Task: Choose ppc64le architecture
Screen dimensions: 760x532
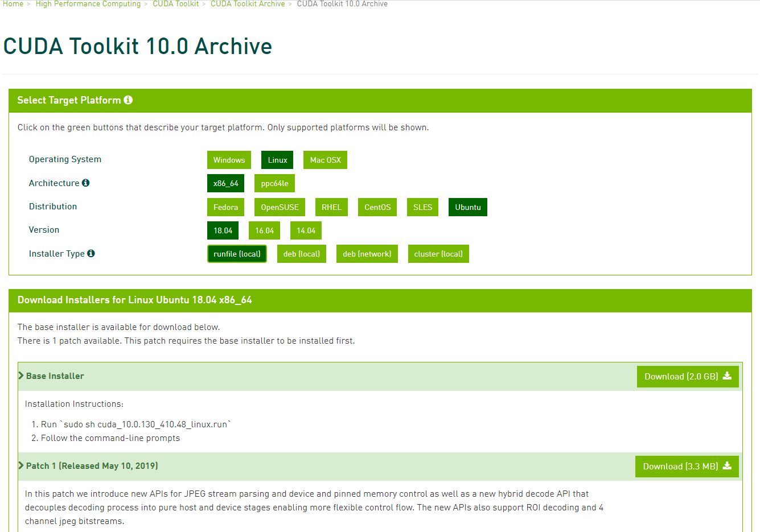Action: click(274, 183)
